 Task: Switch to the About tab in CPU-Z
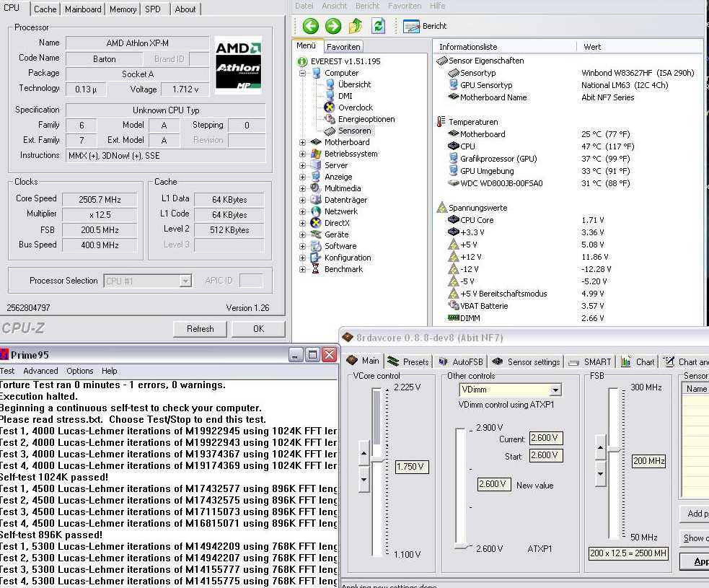click(185, 9)
